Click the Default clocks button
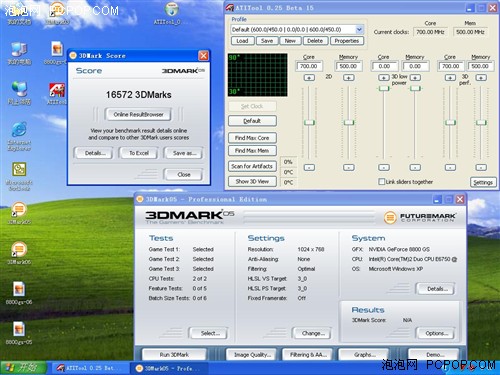 coord(252,121)
